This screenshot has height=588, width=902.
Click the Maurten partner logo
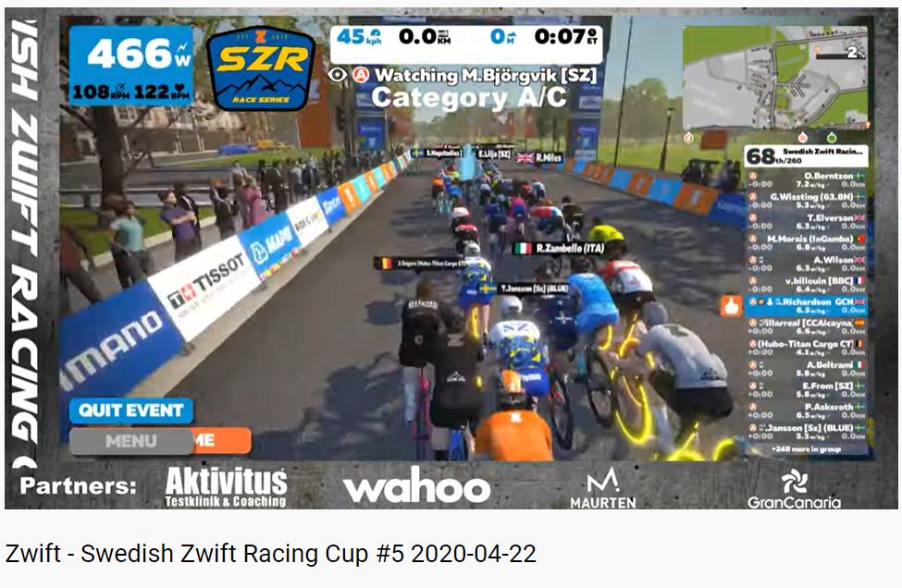coord(603,488)
